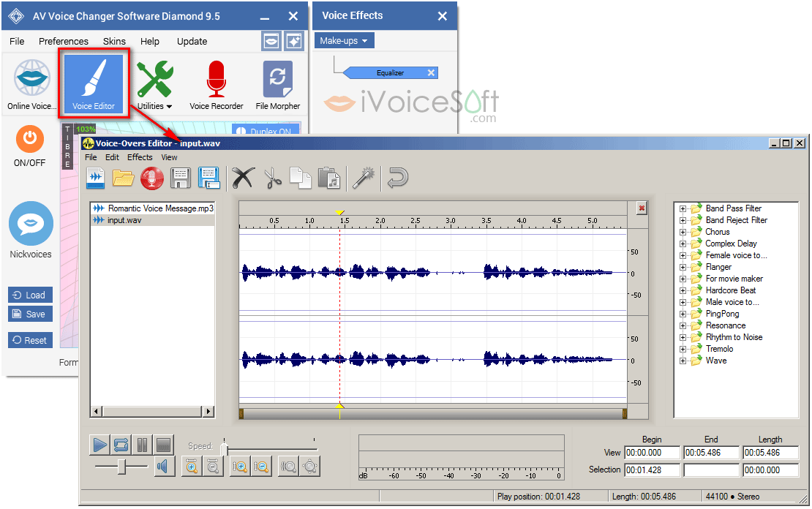This screenshot has height=509, width=812.
Task: Expand the PingPong effect node
Action: click(x=683, y=314)
